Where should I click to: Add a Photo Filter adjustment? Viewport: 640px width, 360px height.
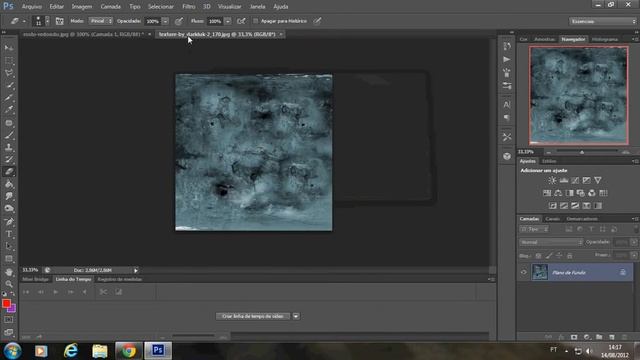pos(580,193)
